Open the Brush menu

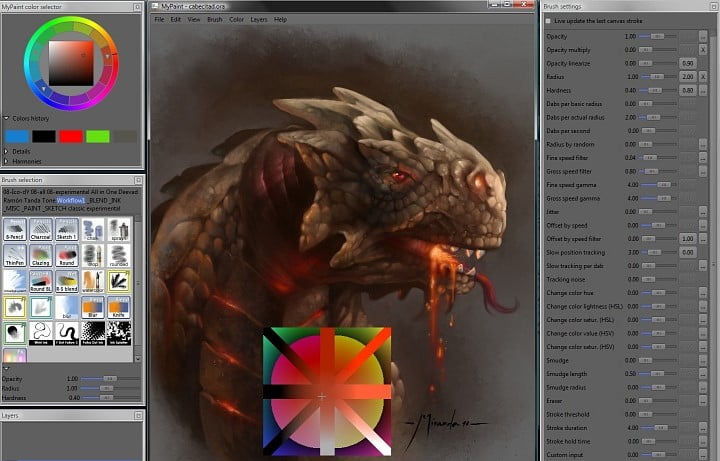point(214,20)
